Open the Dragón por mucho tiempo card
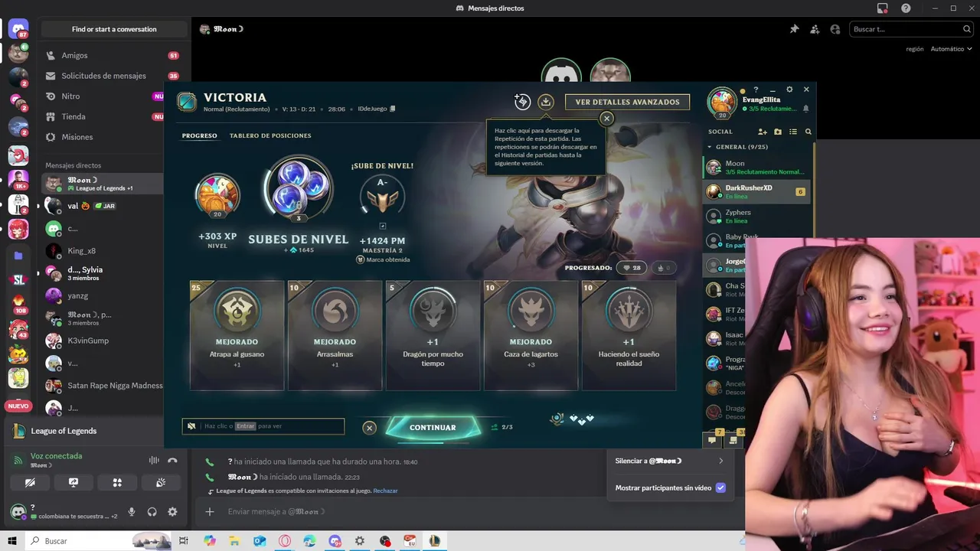The width and height of the screenshot is (980, 551). [x=433, y=335]
